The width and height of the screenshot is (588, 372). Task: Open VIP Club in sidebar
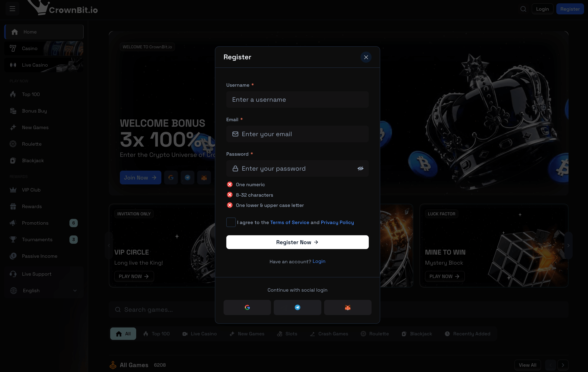(44, 190)
